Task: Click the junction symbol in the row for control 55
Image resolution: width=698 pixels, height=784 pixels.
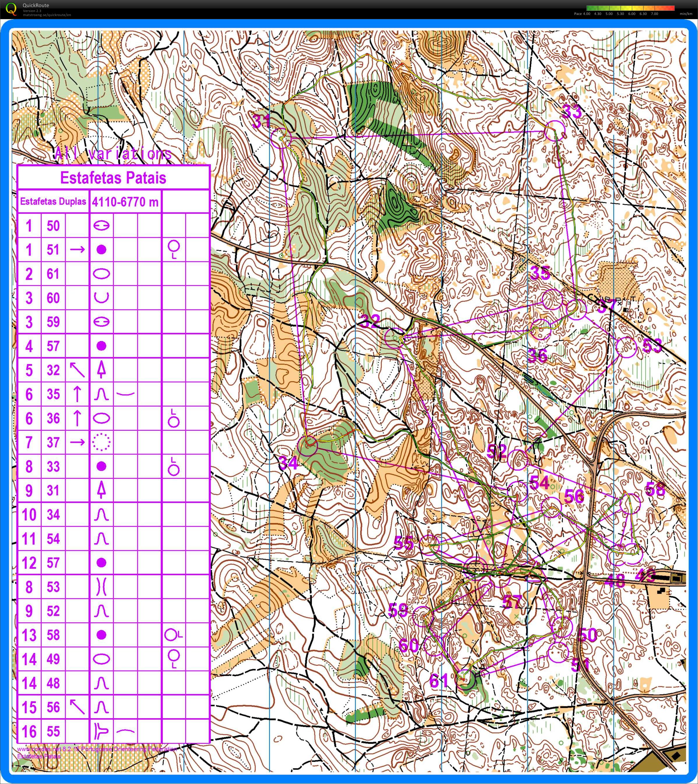Action: pos(101,731)
